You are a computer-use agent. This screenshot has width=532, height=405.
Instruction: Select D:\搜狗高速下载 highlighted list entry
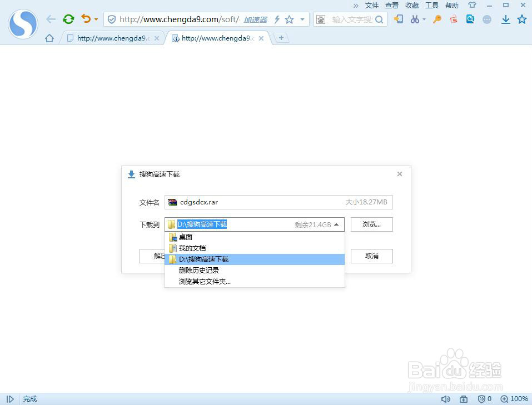coord(255,259)
